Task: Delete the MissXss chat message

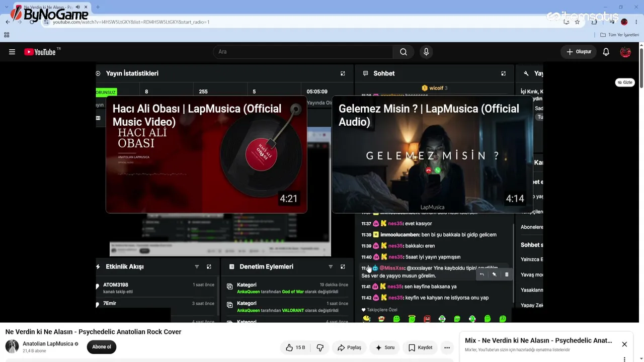Action: pos(507,275)
